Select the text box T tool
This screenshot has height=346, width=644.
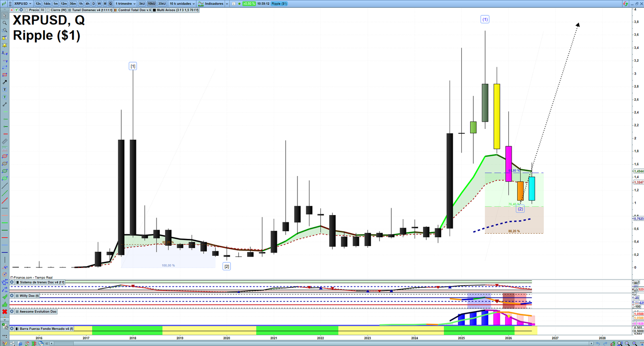4,89
